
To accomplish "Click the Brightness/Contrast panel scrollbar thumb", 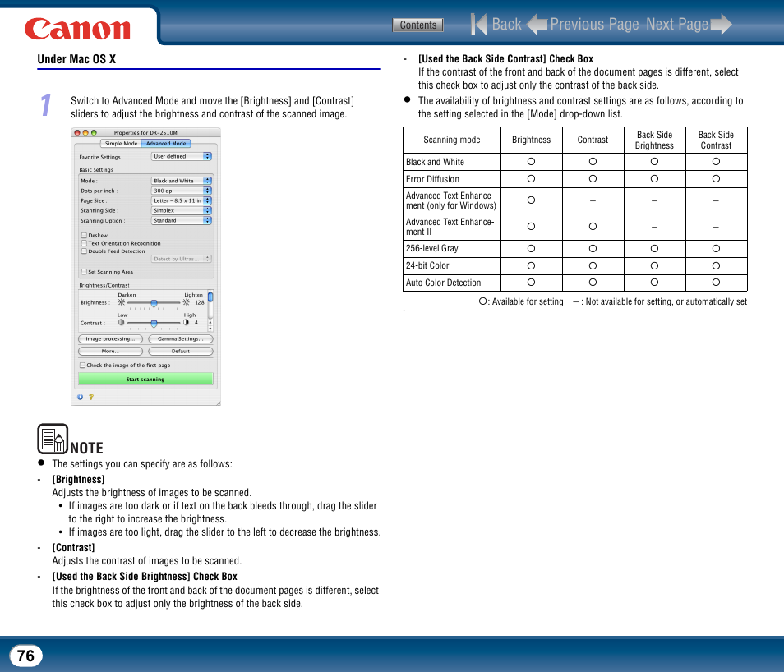I will tap(210, 297).
